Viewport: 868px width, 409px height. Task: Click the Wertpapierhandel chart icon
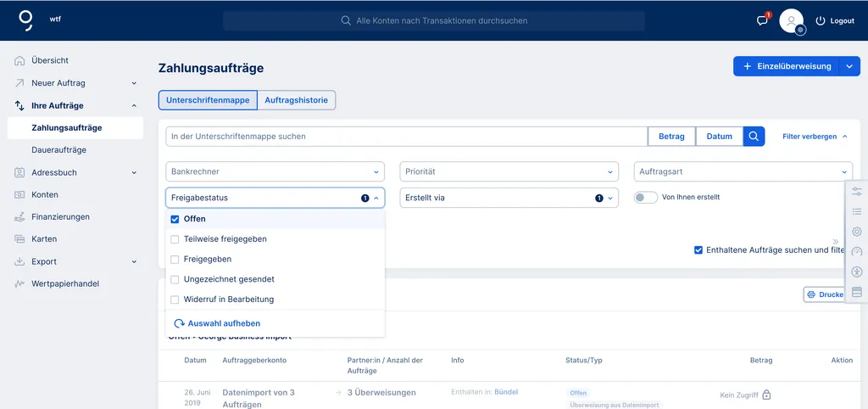(x=20, y=283)
